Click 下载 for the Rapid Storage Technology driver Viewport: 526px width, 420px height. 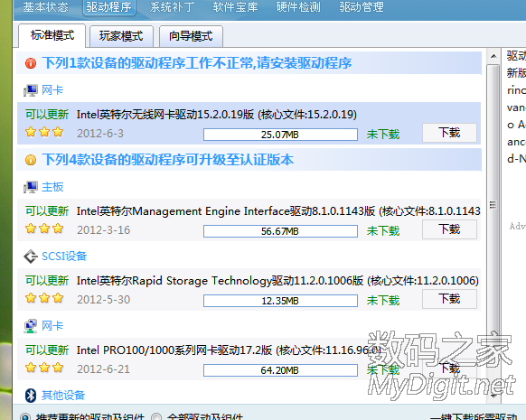(449, 299)
